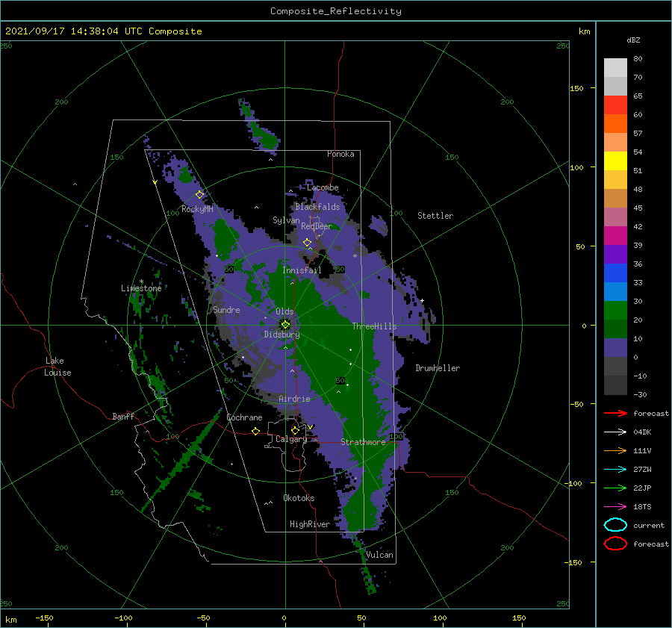Click the Okotoks label
Image resolution: width=672 pixels, height=628 pixels.
299,497
